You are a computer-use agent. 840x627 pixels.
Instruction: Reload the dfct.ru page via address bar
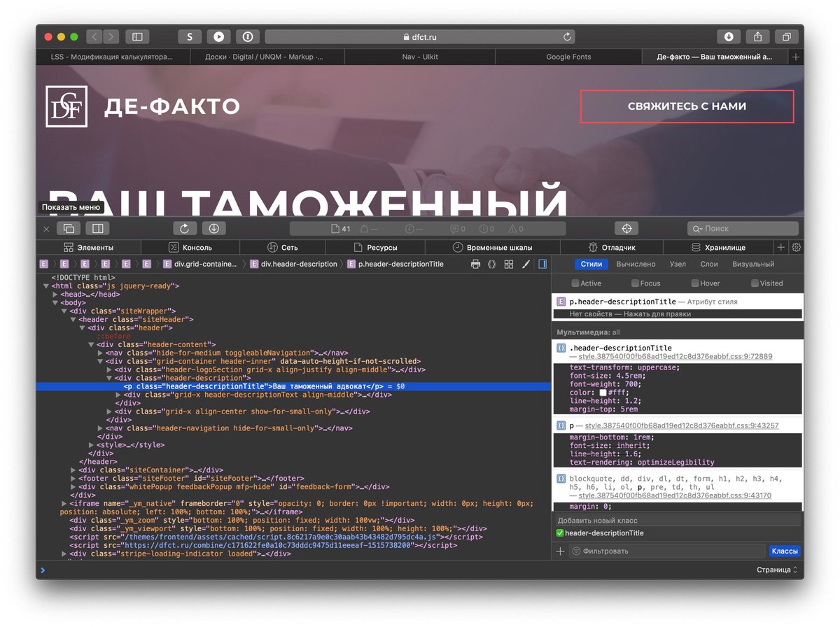567,36
